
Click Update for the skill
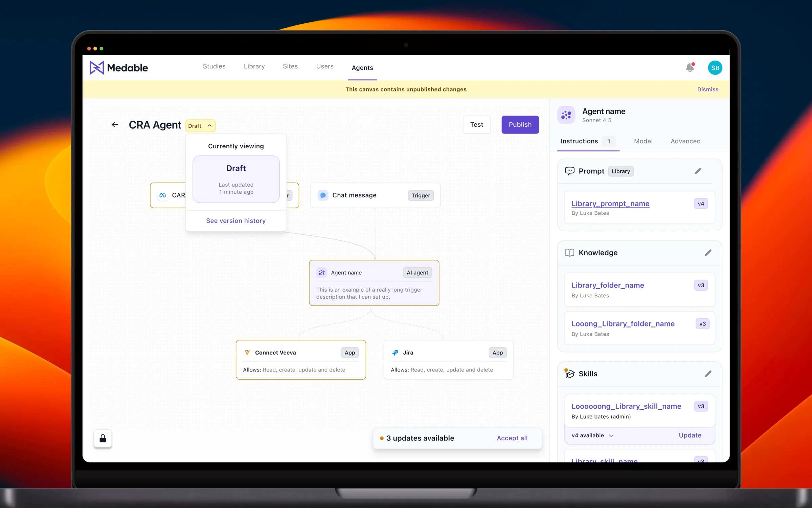[x=690, y=435]
